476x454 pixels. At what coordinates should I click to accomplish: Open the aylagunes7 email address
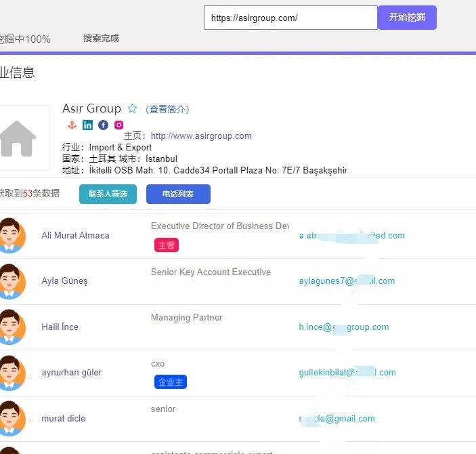coord(347,281)
